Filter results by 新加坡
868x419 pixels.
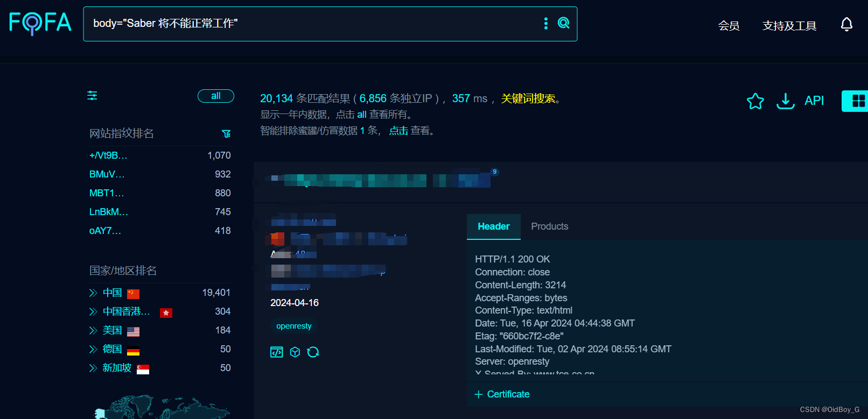[x=117, y=368]
